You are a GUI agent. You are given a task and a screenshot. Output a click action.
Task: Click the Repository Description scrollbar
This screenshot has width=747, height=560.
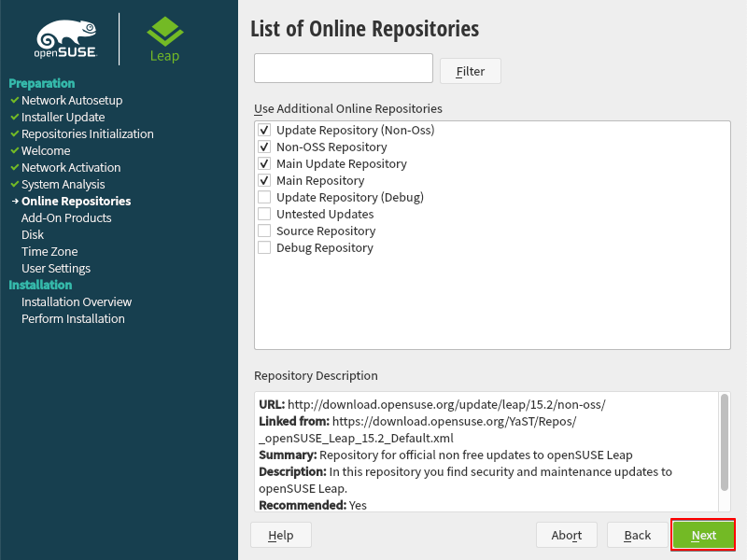click(725, 441)
